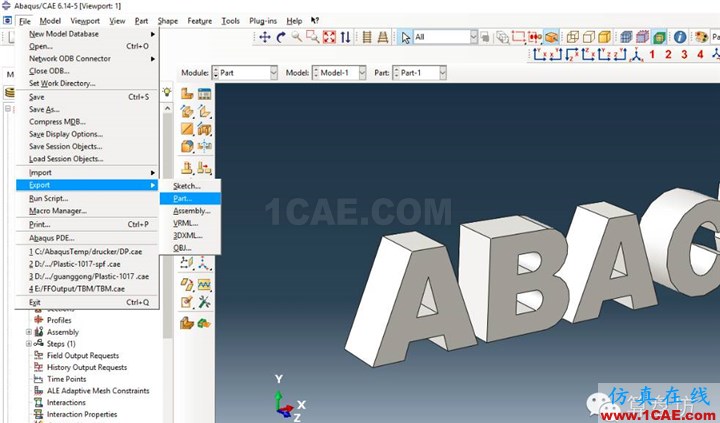The image size is (720, 423).
Task: Switch to shaded yellow cube render style
Action: coord(605,37)
